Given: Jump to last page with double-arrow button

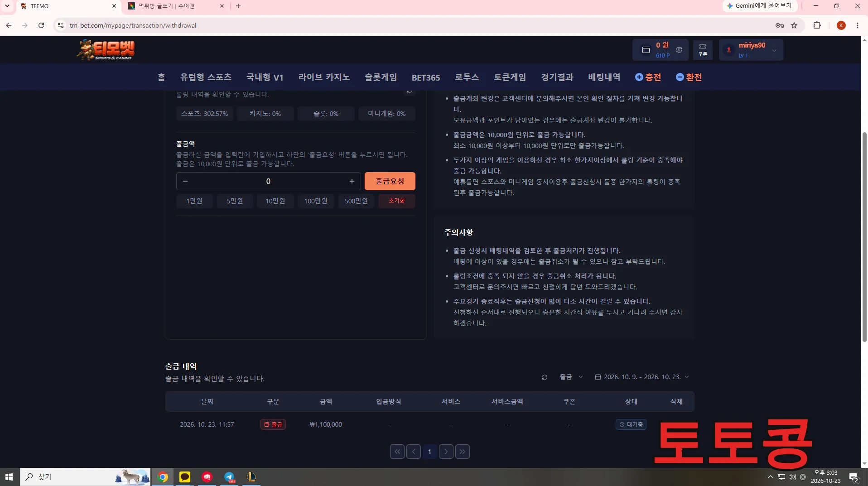Looking at the screenshot, I should click(462, 452).
